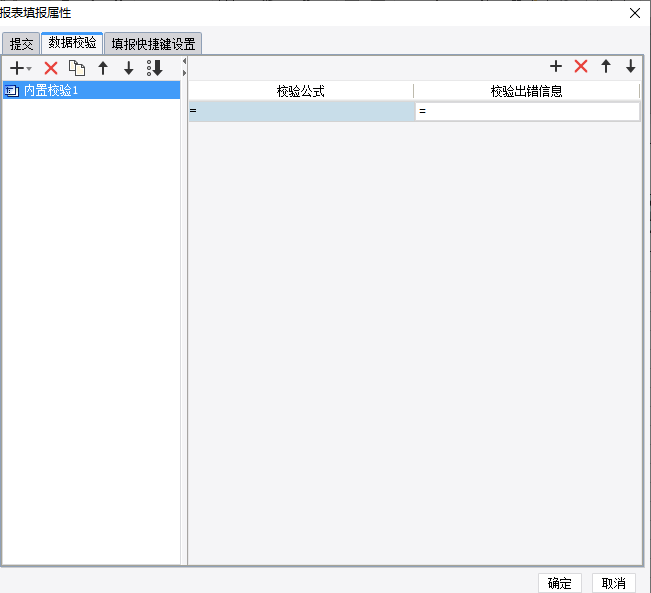This screenshot has height=593, width=651.
Task: Open the 填报快捷键设置 tab
Action: [x=153, y=44]
